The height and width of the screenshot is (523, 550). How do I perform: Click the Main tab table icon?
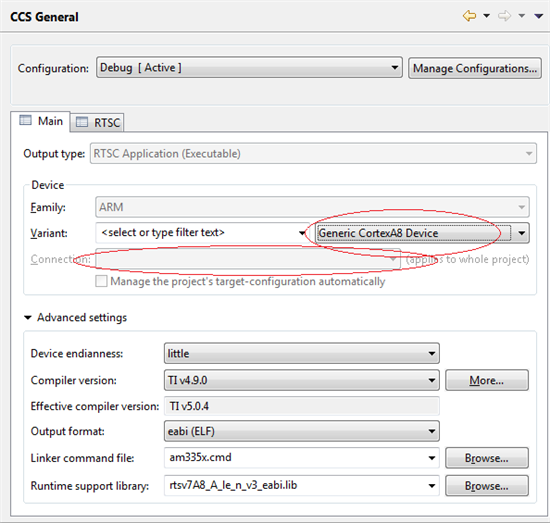(25, 120)
